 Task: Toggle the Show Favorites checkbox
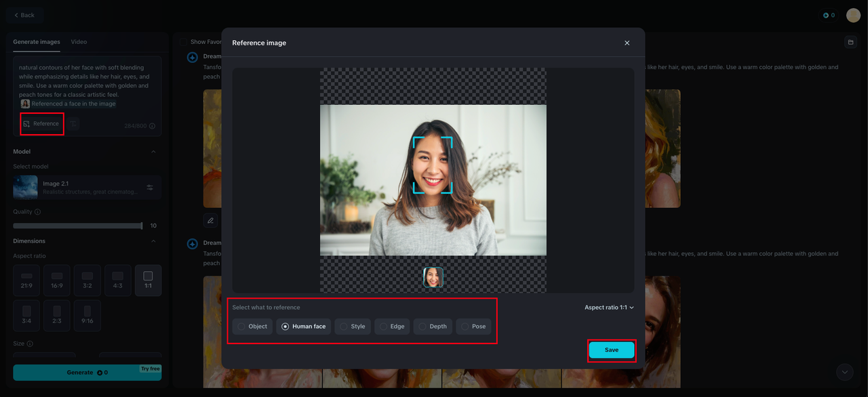click(183, 42)
